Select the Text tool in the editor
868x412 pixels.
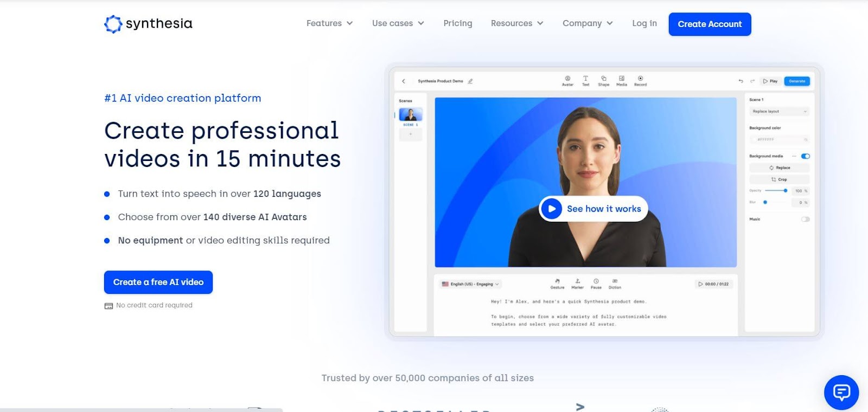585,81
